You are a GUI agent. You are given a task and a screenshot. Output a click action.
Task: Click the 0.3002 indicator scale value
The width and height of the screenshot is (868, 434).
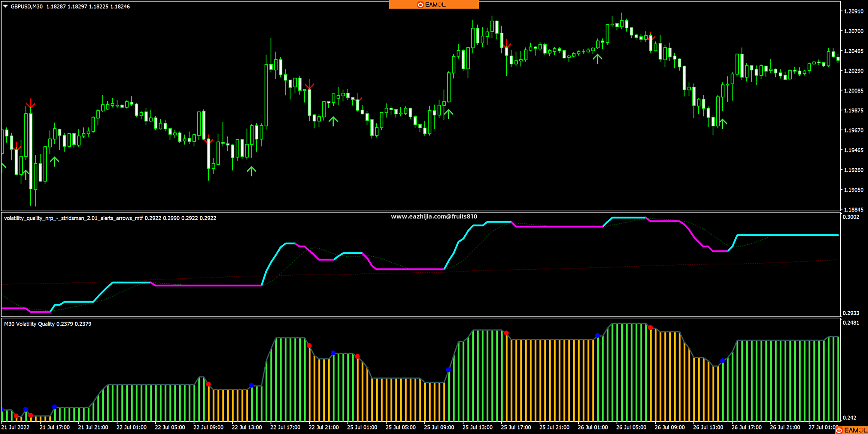coord(851,217)
